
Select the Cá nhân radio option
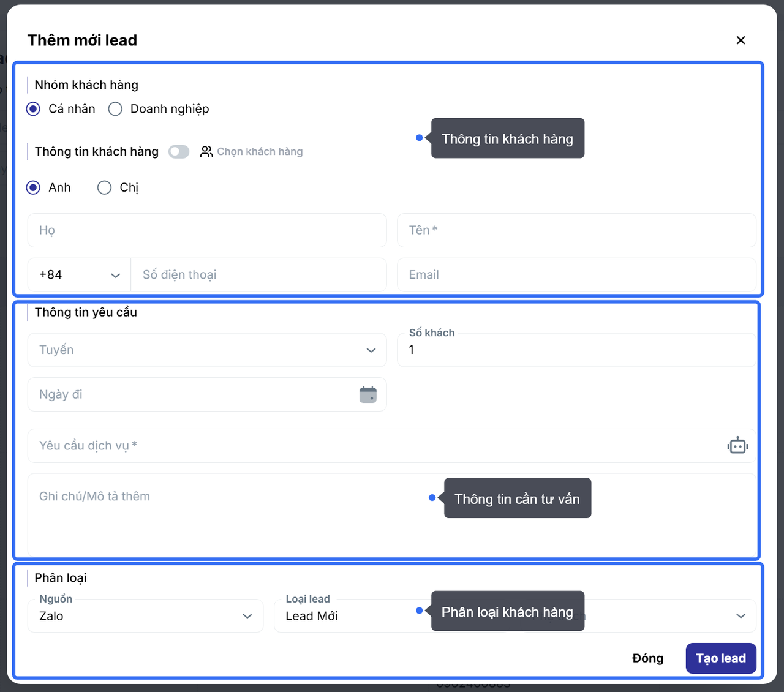coord(33,109)
